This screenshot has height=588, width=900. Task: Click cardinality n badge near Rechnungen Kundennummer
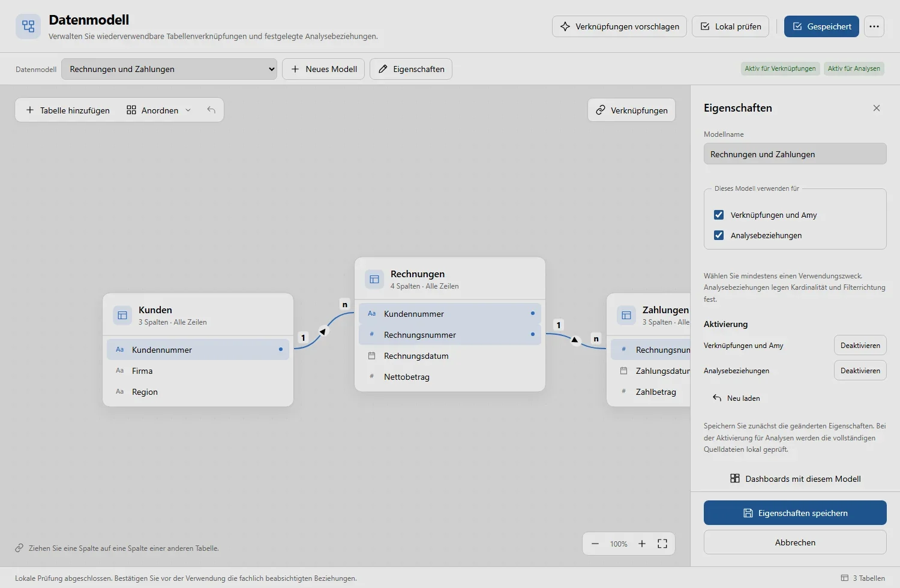click(x=345, y=304)
